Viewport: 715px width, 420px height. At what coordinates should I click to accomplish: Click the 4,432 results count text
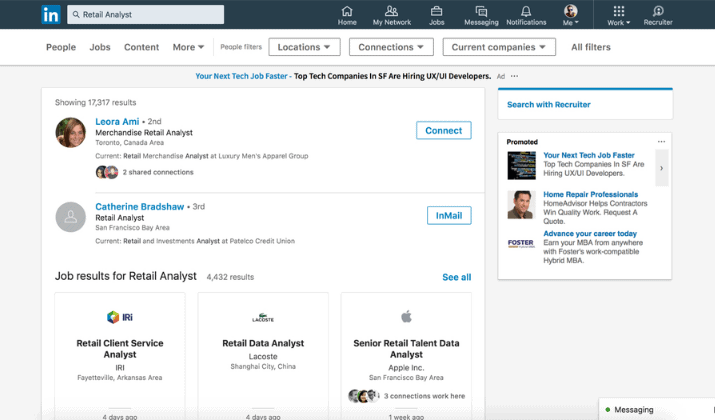click(230, 277)
